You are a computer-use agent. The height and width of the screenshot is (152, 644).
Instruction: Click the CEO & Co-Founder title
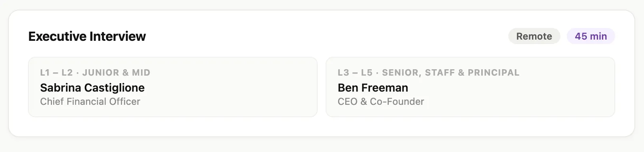pos(381,102)
